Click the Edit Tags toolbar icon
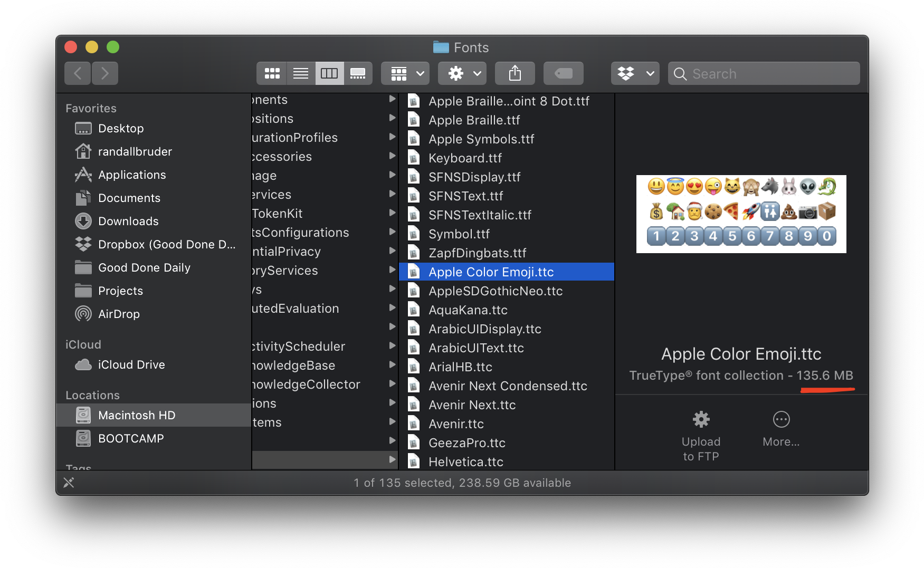The width and height of the screenshot is (924, 568). tap(563, 73)
